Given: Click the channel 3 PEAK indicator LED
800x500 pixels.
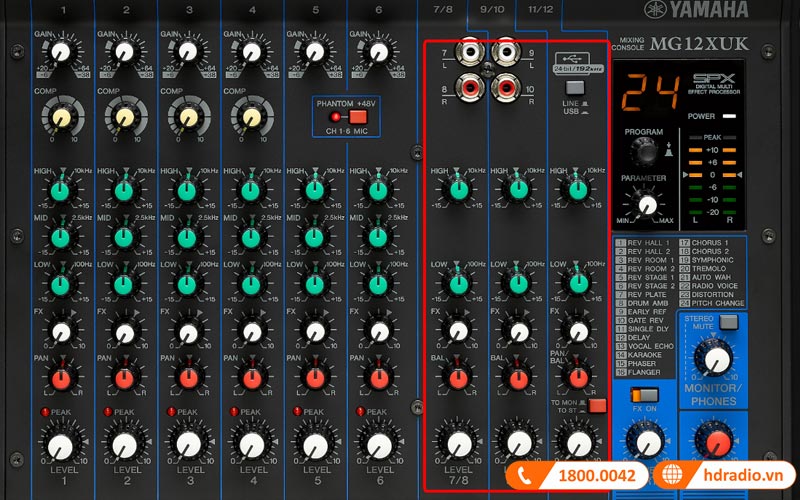Looking at the screenshot, I should (171, 412).
